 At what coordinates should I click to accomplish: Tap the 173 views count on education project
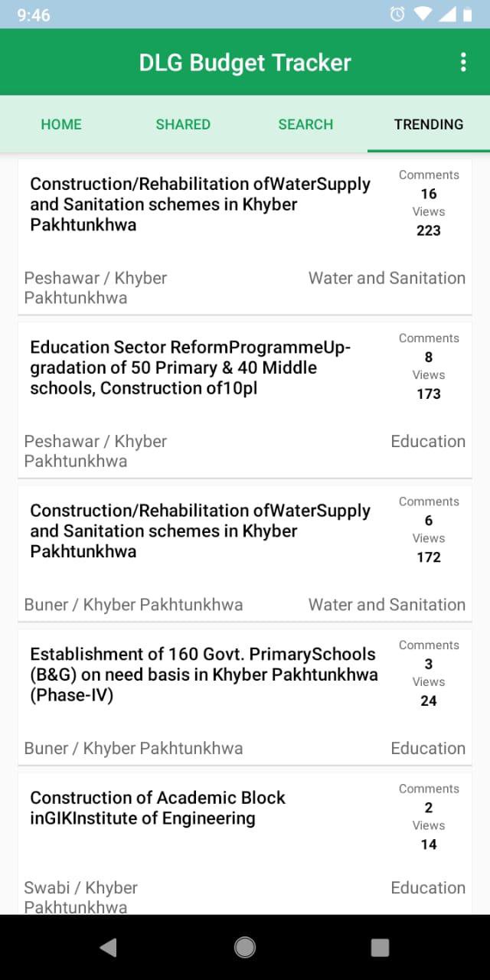coord(429,394)
